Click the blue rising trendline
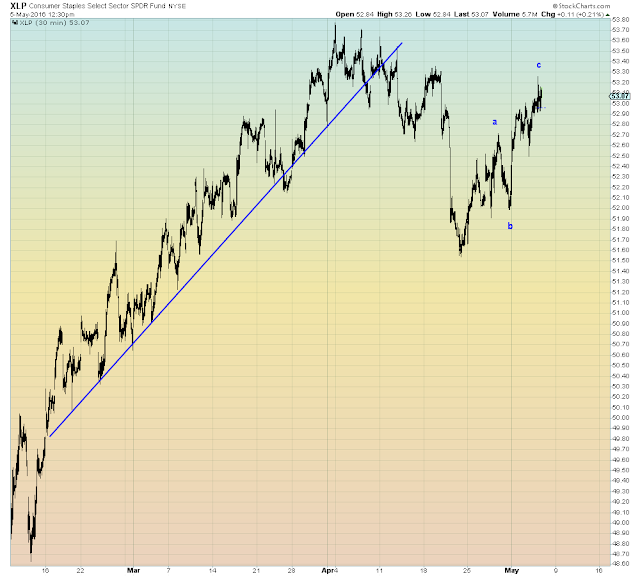This screenshot has width=640, height=576. tap(226, 240)
